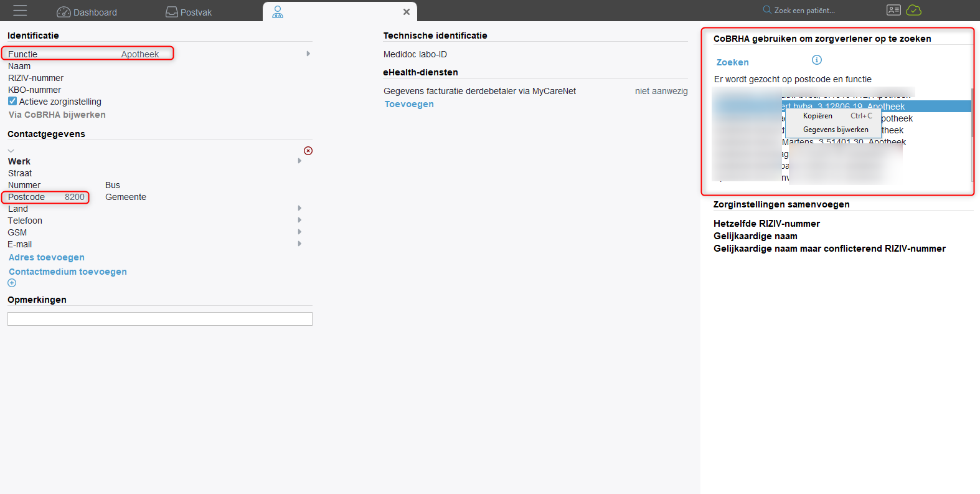Choose Kopiëren from the context menu
Viewport: 980px width, 494px height.
834,116
